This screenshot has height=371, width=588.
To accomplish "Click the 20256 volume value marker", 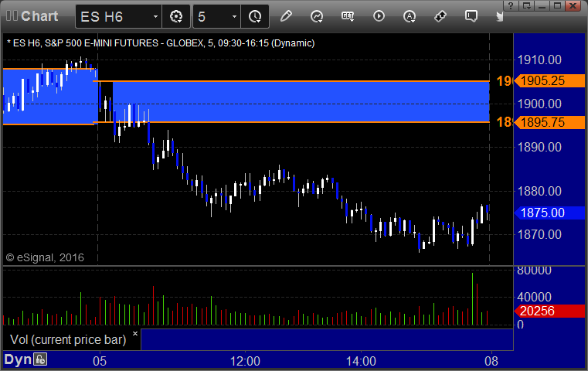I will tap(549, 311).
